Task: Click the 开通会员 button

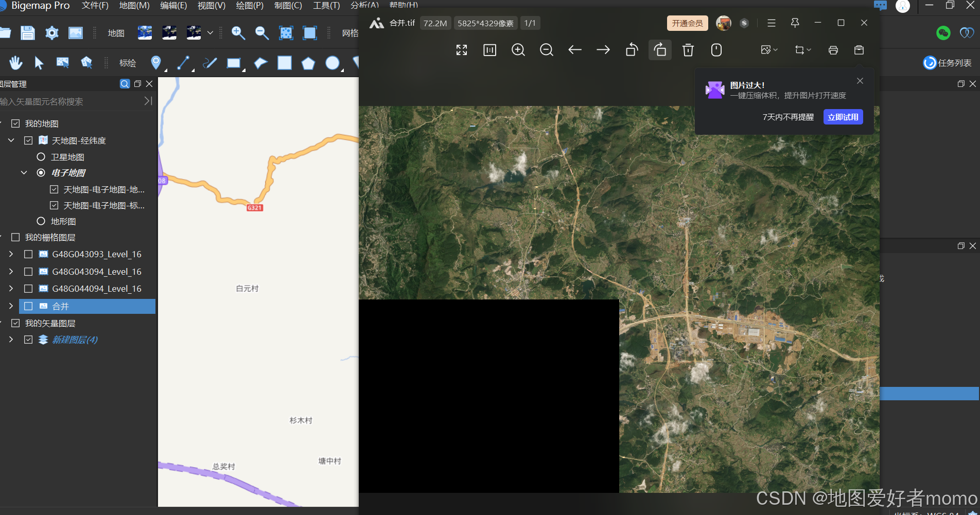Action: [x=687, y=23]
